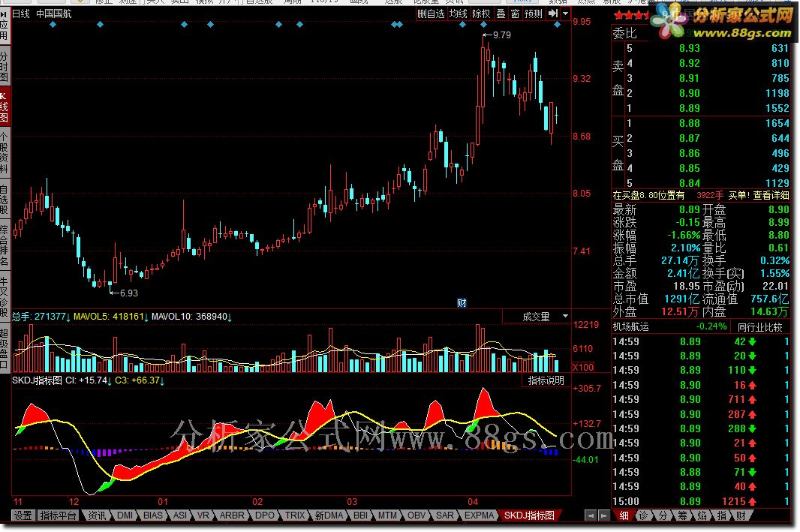Viewport: 800px width, 532px height.
Task: Switch to BBI indicator tab
Action: (360, 515)
